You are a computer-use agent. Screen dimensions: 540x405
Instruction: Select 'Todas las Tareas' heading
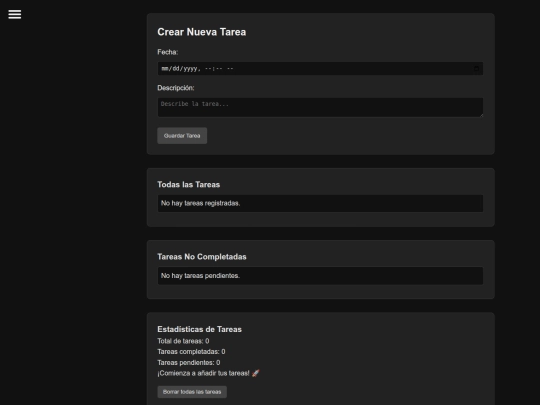(189, 185)
